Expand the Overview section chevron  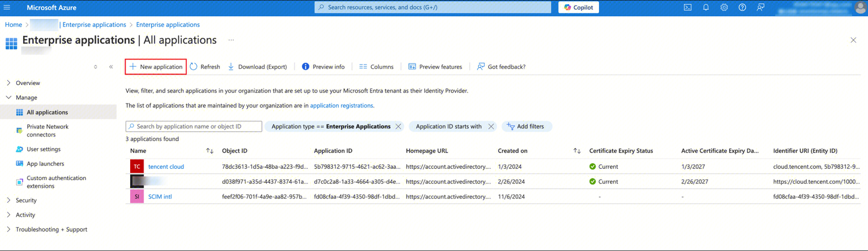9,83
